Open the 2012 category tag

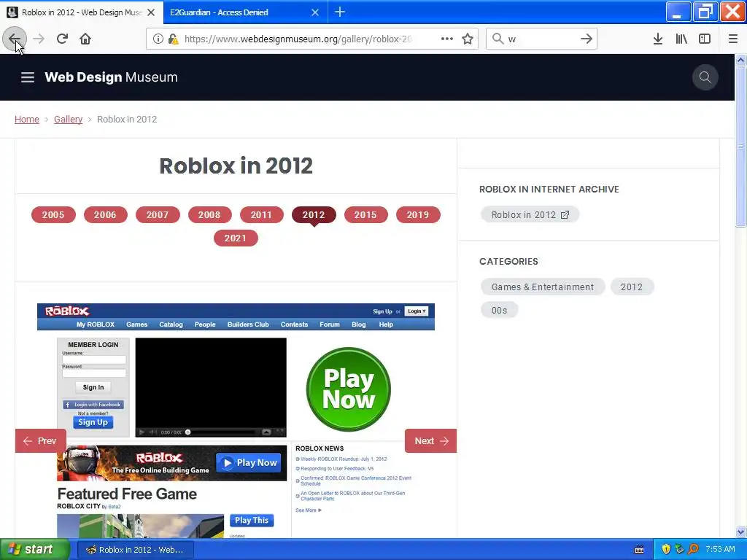632,287
